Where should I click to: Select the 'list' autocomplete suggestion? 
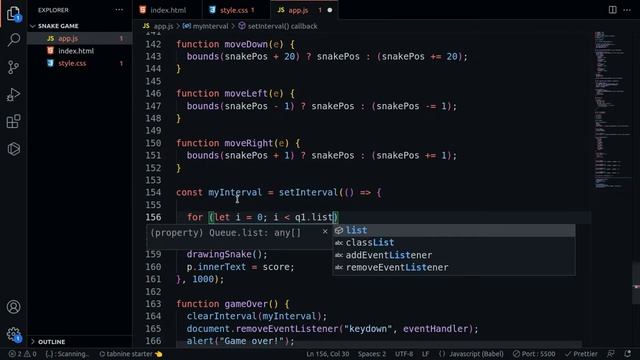click(454, 230)
